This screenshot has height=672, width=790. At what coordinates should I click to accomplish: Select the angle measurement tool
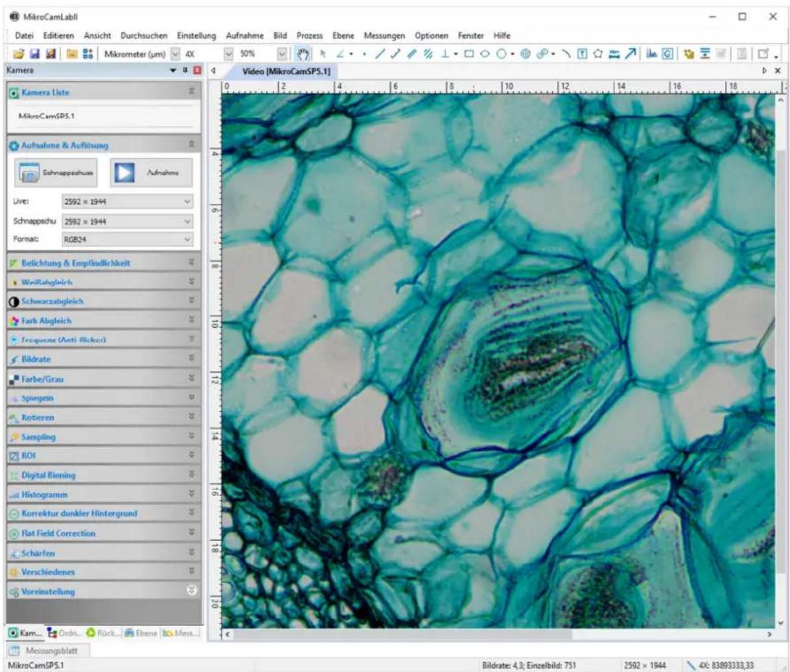click(340, 54)
